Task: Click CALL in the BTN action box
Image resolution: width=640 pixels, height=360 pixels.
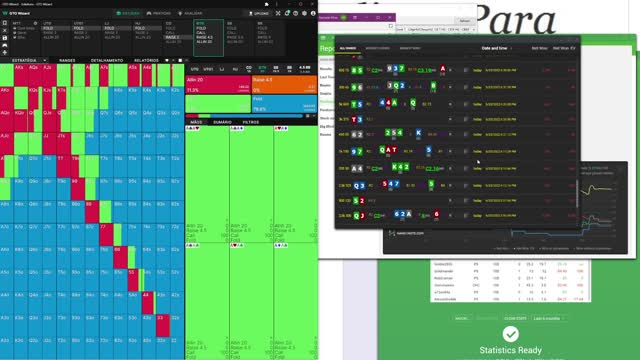Action: (x=201, y=33)
